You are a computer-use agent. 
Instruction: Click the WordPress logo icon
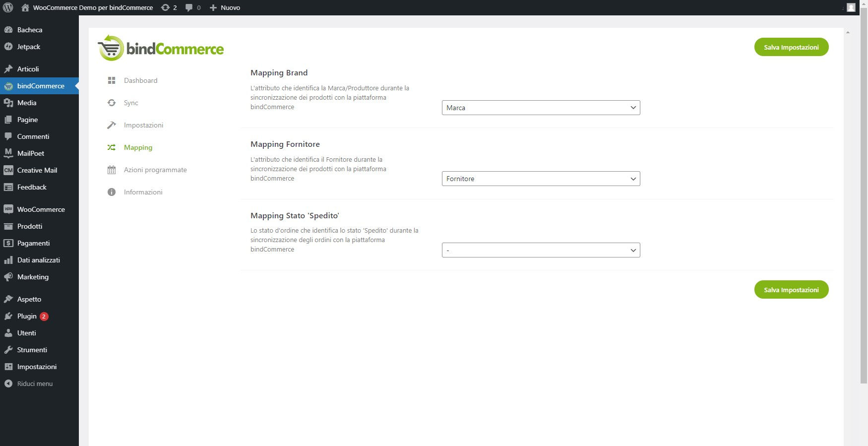coord(8,7)
